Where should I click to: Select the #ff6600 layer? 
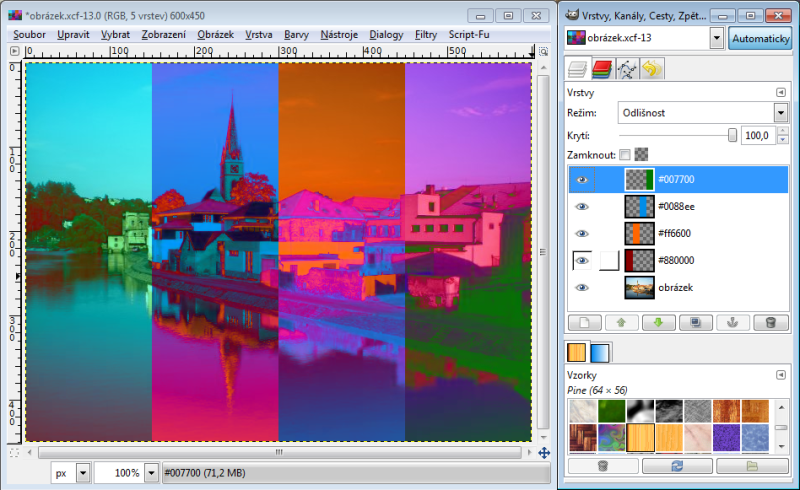pos(676,234)
